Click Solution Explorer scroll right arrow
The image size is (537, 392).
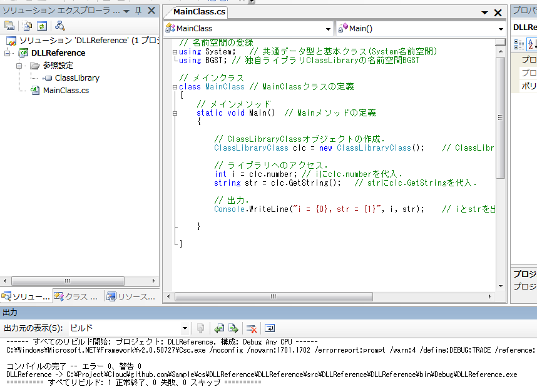click(x=154, y=281)
